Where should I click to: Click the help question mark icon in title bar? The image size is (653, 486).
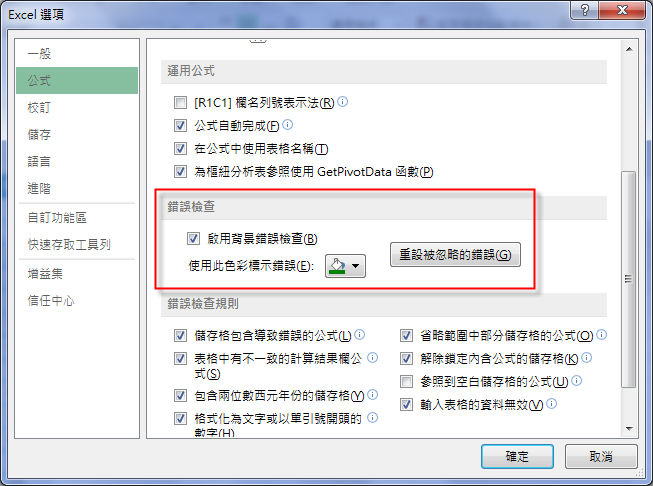click(x=584, y=10)
